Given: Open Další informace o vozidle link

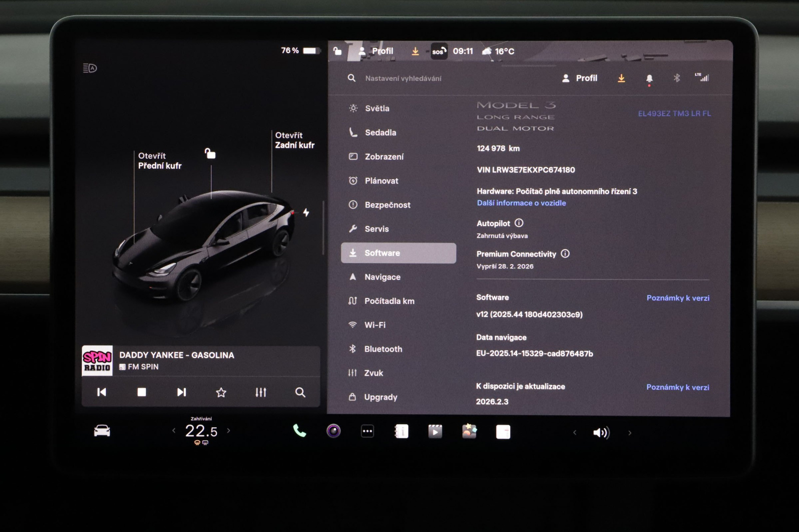Looking at the screenshot, I should point(521,203).
